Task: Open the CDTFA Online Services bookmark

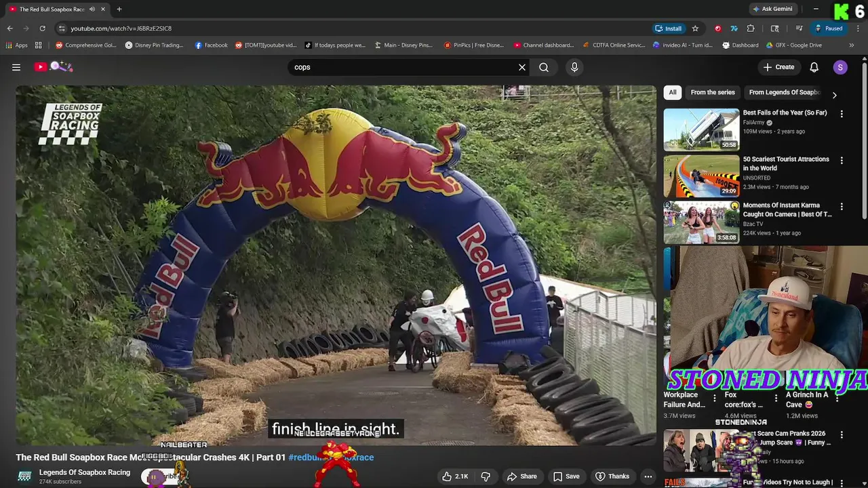Action: 614,45
